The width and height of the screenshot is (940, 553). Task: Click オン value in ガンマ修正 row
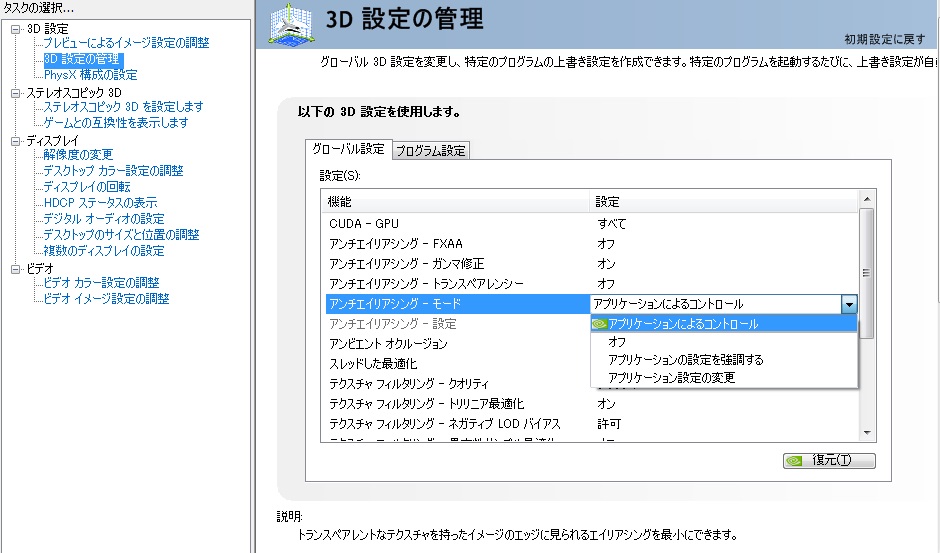point(606,264)
